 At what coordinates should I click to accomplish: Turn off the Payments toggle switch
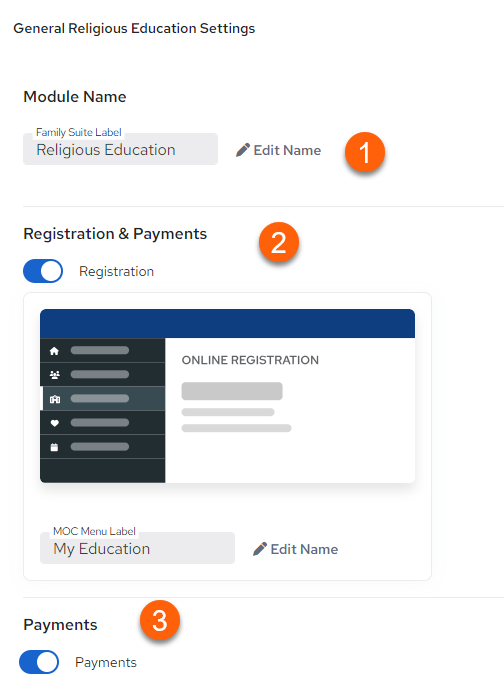(x=39, y=662)
